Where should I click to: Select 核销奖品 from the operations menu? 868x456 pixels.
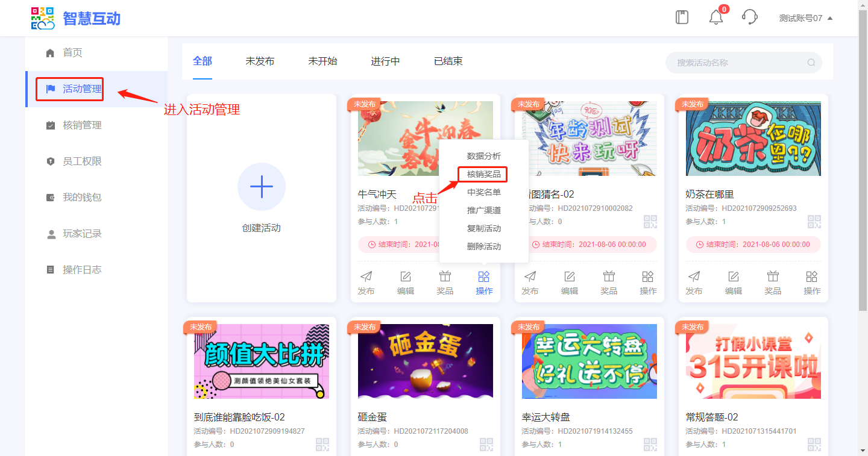click(x=483, y=174)
